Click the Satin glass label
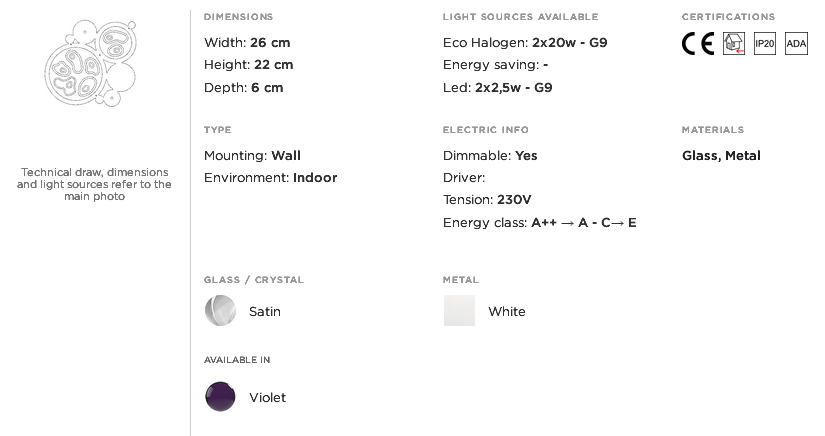Screen dimensions: 825x436 (x=265, y=311)
